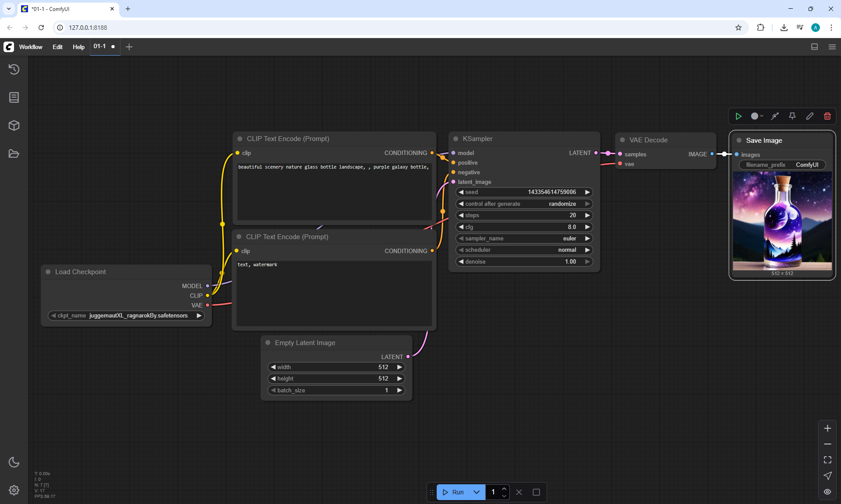
Task: Collapse the KSampler node via its dot
Action: point(456,139)
